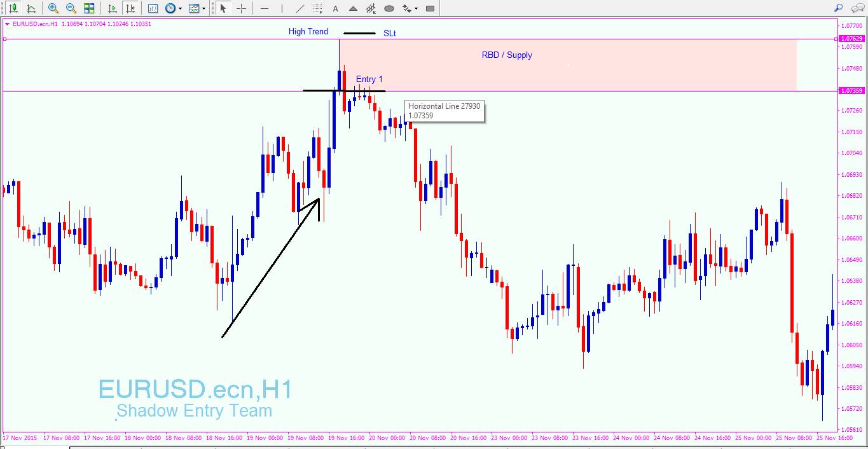Open the chart periods dropdown
This screenshot has height=449, width=868.
point(180,8)
